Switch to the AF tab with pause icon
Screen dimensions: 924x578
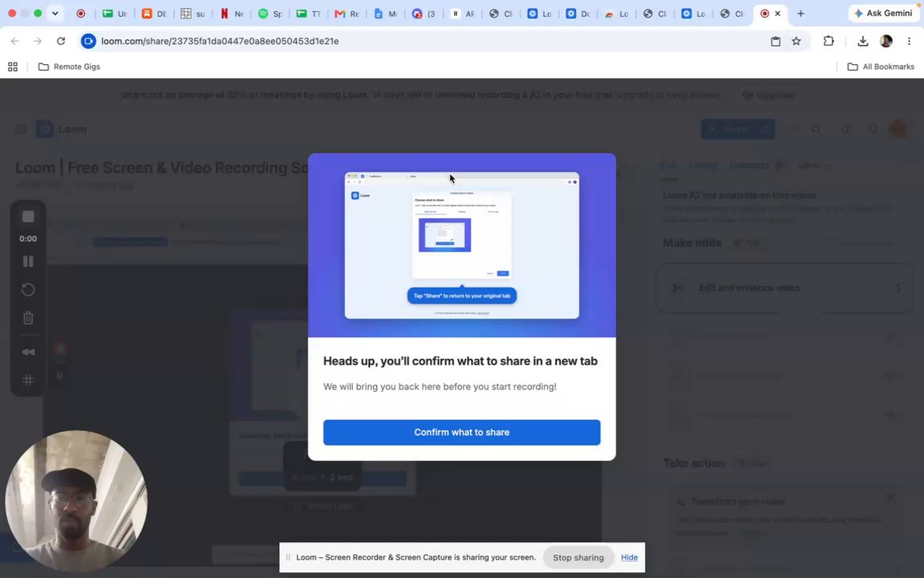463,13
